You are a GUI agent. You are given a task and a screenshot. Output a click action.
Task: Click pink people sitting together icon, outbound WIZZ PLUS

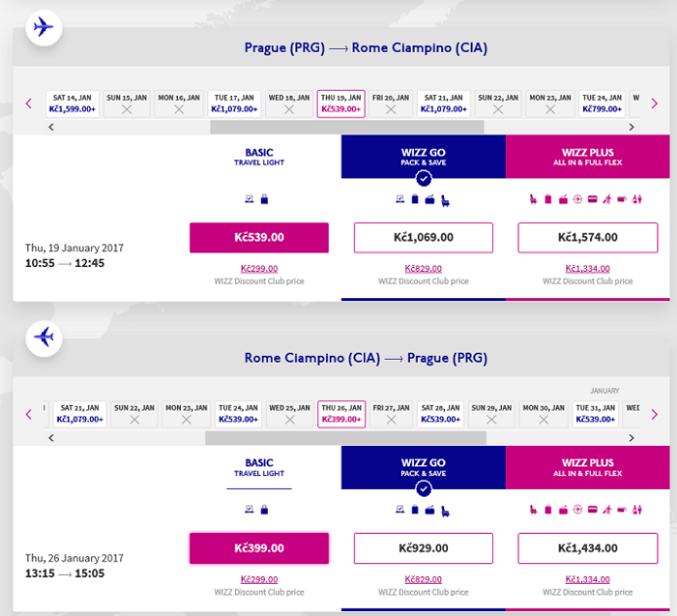point(637,199)
